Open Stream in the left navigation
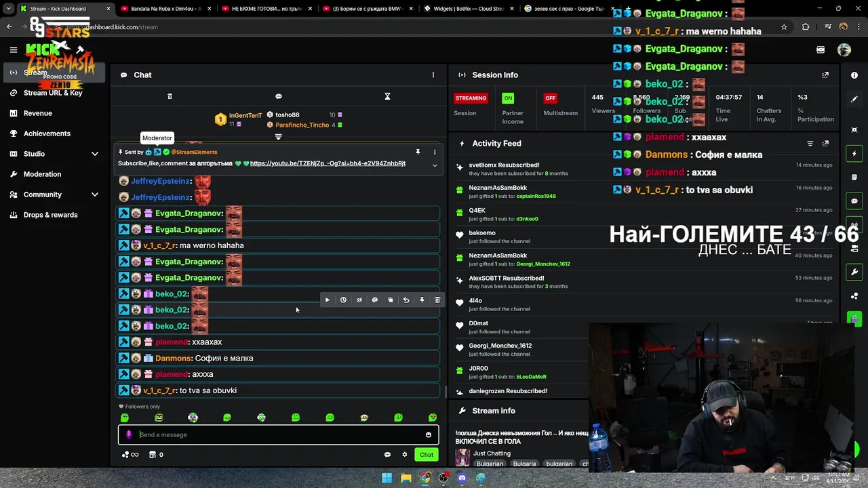 [x=54, y=73]
